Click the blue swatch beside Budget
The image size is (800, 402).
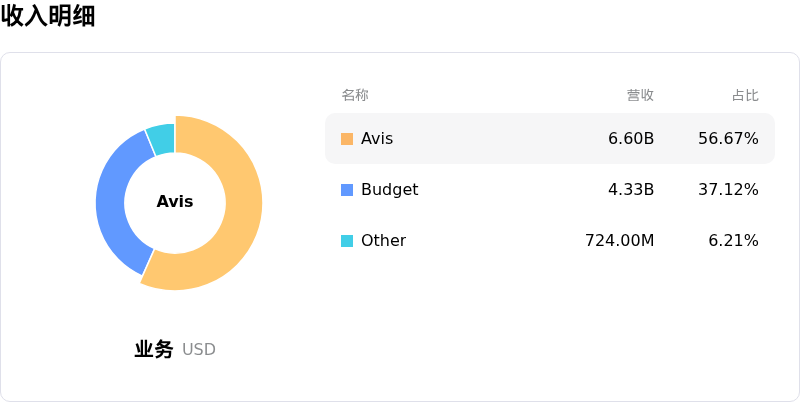click(347, 190)
